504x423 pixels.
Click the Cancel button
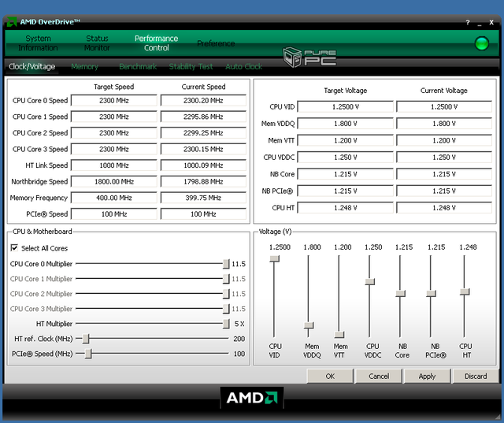[379, 376]
